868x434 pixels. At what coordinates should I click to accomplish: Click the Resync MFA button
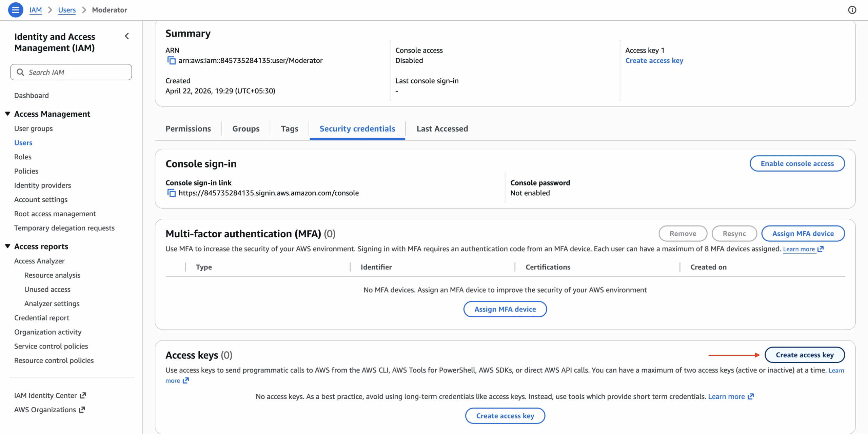tap(734, 234)
